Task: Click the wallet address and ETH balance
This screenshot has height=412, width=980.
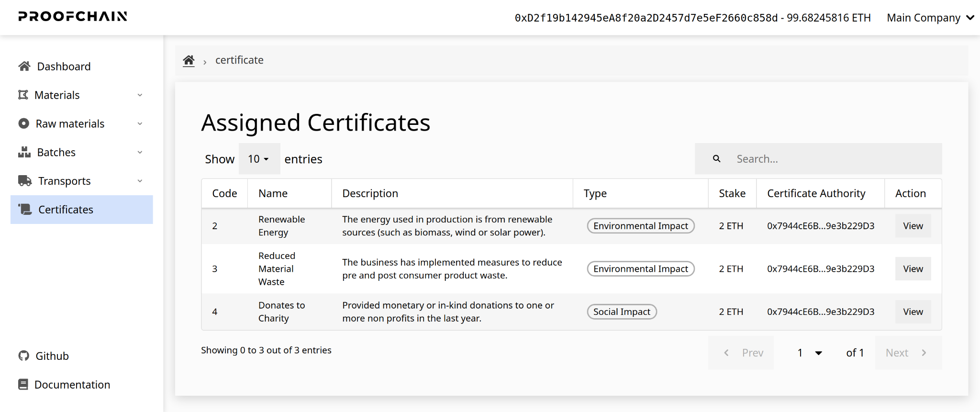Action: tap(692, 18)
